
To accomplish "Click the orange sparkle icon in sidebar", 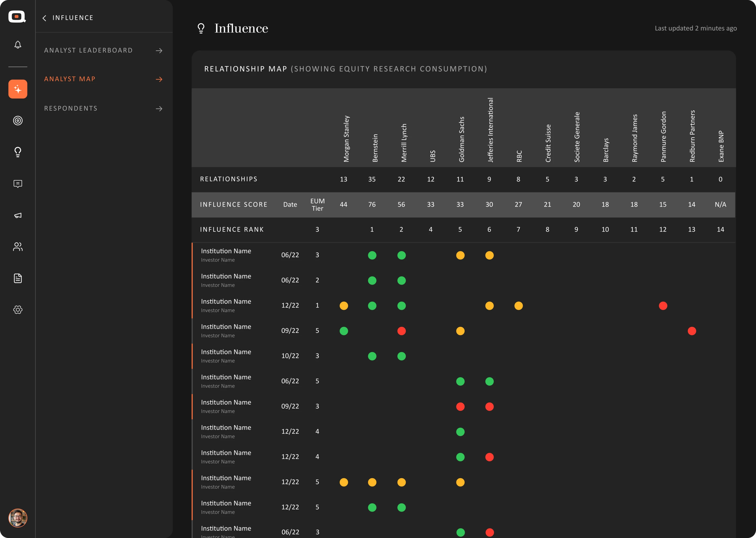I will [x=18, y=89].
